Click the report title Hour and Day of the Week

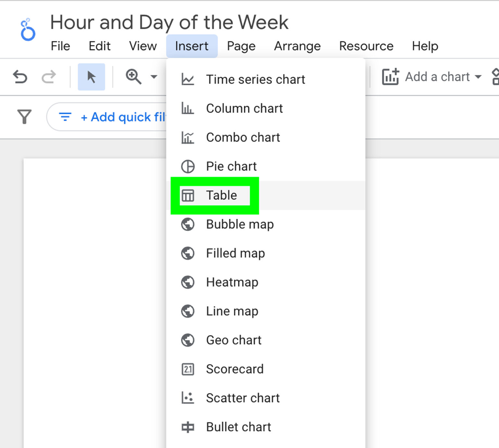click(x=169, y=22)
